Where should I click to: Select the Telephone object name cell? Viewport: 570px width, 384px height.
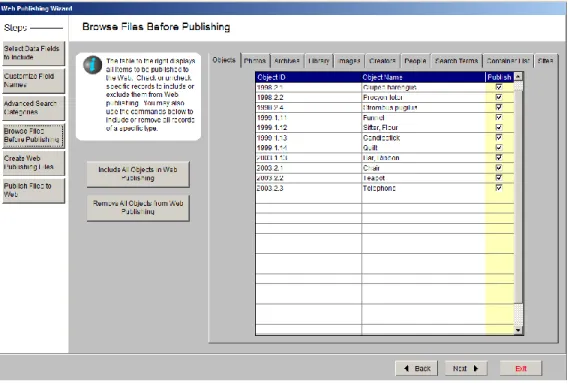click(x=424, y=188)
